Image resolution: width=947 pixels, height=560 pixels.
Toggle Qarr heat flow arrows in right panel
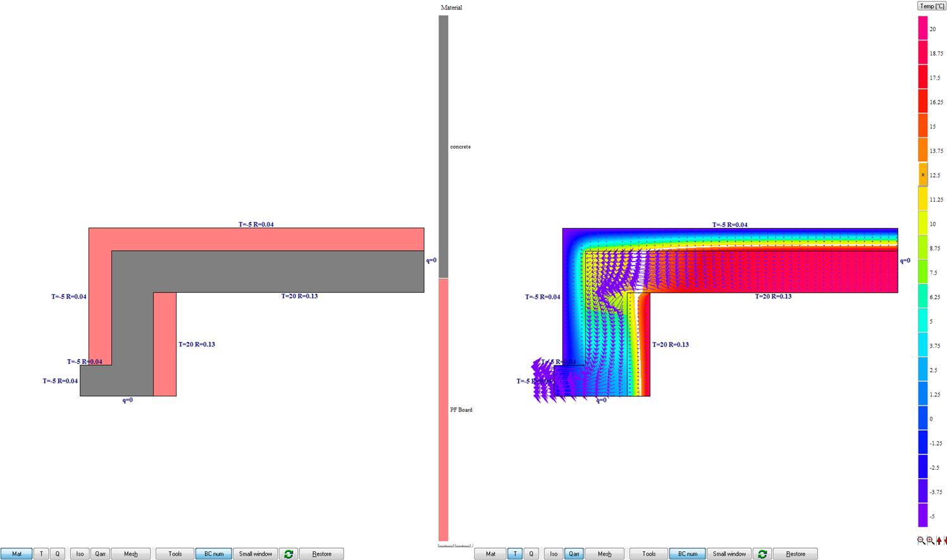574,554
